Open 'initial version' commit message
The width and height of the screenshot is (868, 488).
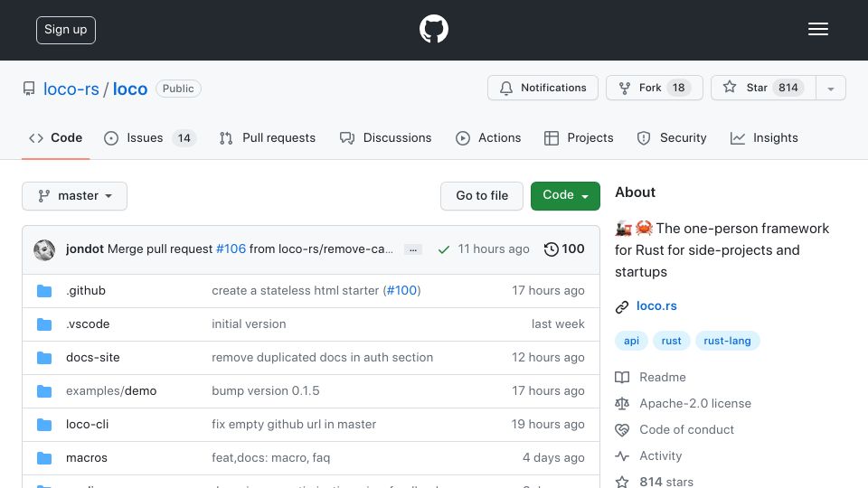coord(249,324)
